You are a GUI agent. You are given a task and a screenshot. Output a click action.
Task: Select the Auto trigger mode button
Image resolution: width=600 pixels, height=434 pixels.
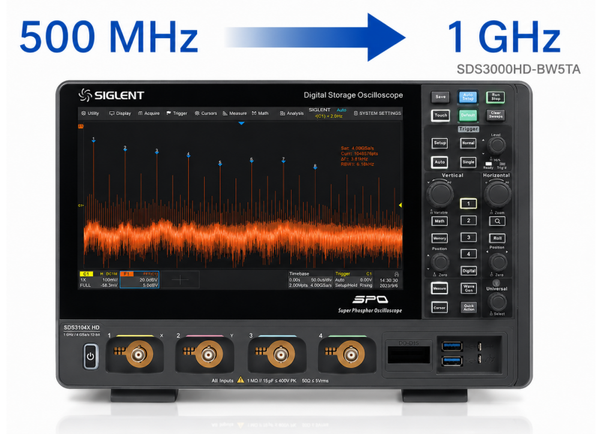coord(440,162)
